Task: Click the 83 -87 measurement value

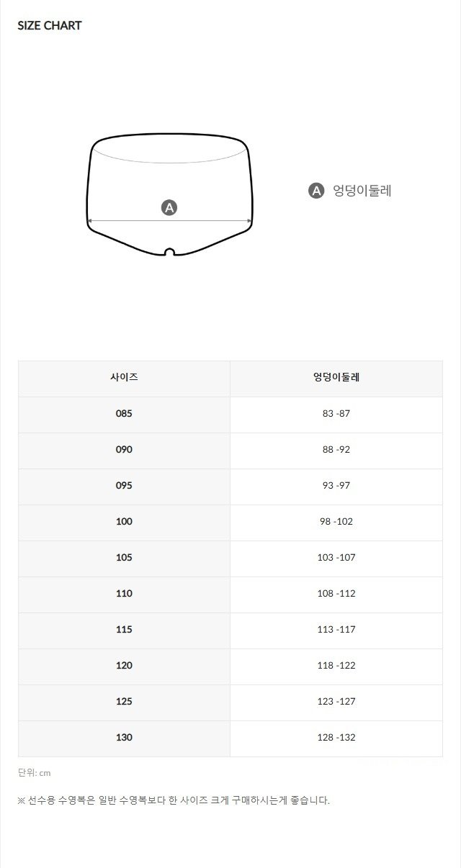Action: (x=336, y=414)
